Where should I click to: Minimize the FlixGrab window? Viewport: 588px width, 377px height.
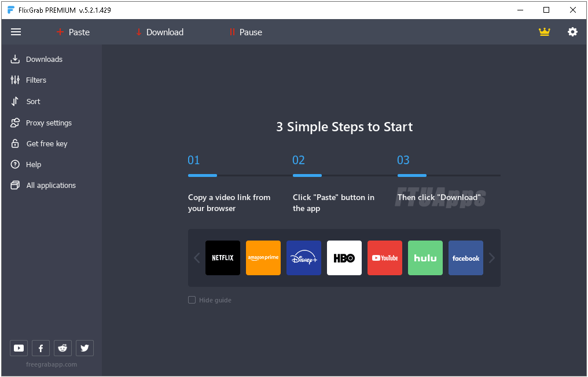coord(520,10)
